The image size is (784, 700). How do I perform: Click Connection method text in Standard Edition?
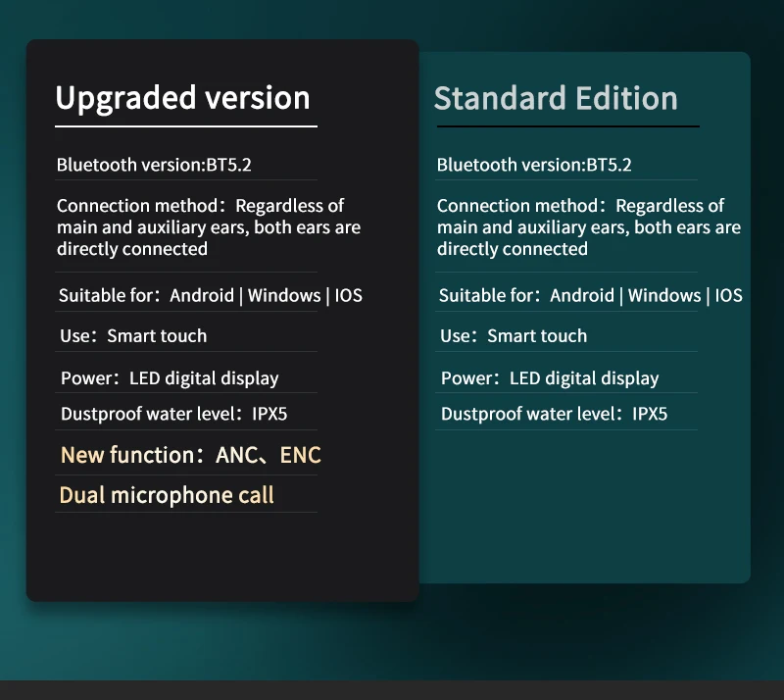(588, 227)
